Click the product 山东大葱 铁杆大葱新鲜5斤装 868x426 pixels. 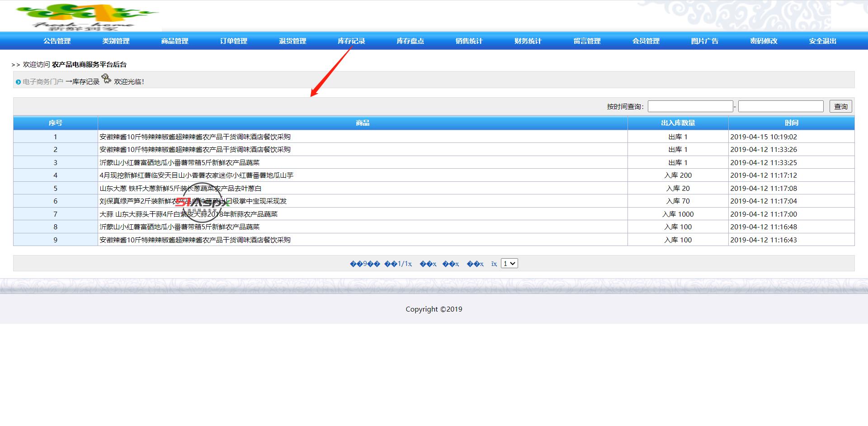181,189
